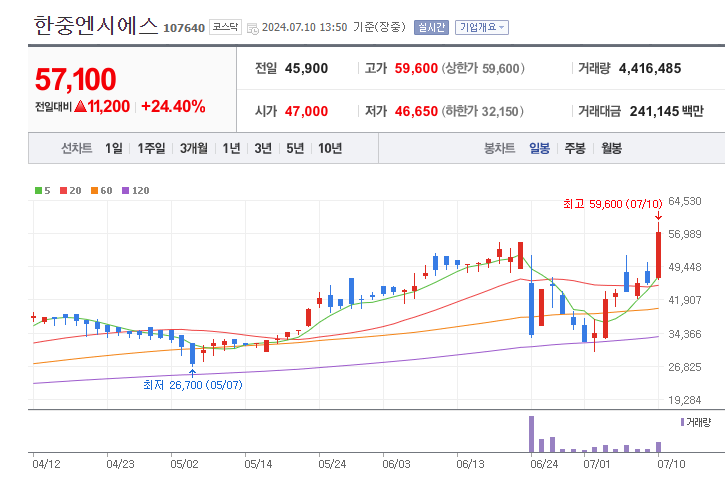Click the 64,530 price axis label
Screen dimensions: 725x485
685,201
